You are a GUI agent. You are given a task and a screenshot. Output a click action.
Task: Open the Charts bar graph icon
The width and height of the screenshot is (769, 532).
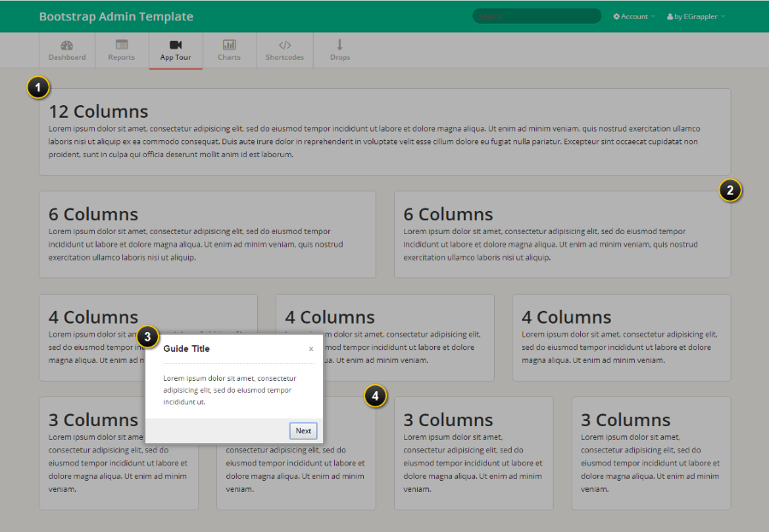[x=229, y=50]
